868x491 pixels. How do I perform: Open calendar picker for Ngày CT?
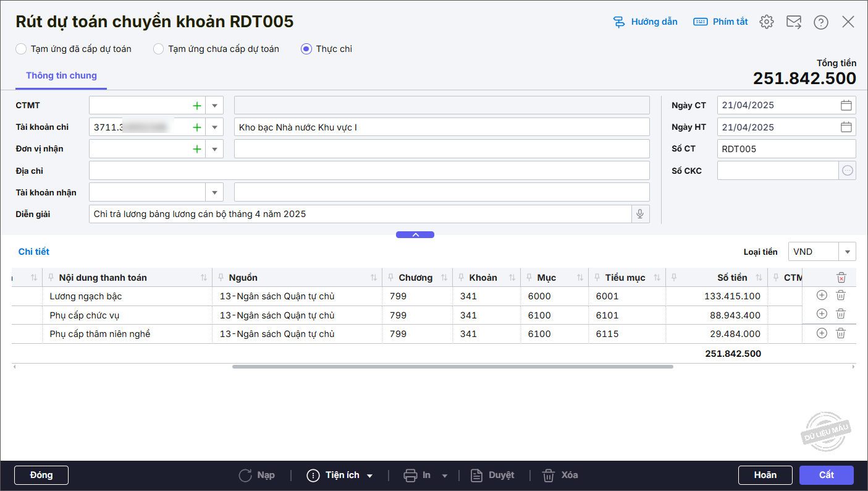tap(846, 105)
